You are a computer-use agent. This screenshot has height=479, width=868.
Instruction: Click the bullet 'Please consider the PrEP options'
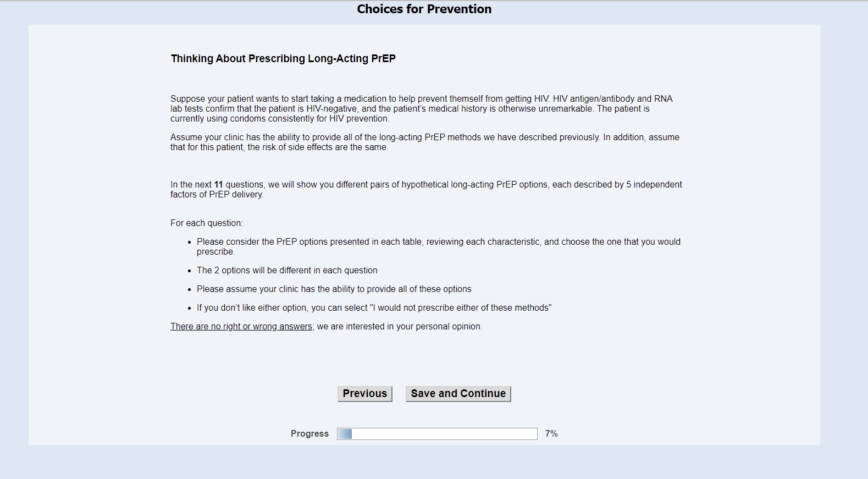click(x=438, y=242)
